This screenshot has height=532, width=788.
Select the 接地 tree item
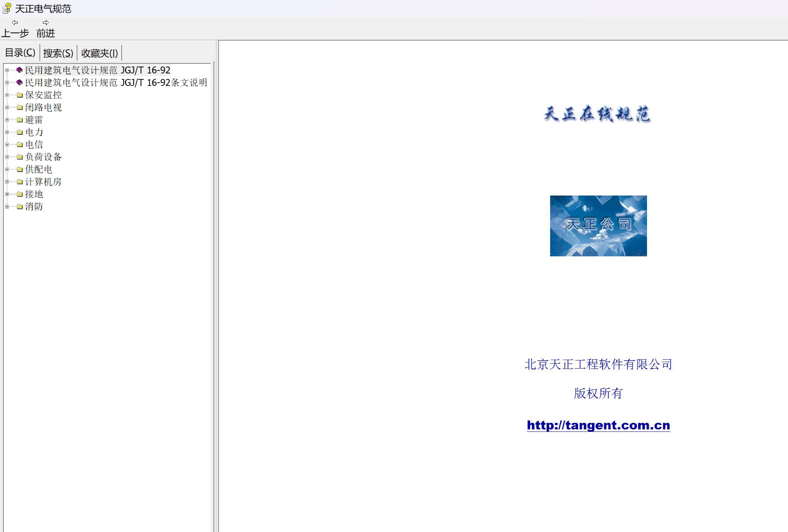click(x=34, y=194)
